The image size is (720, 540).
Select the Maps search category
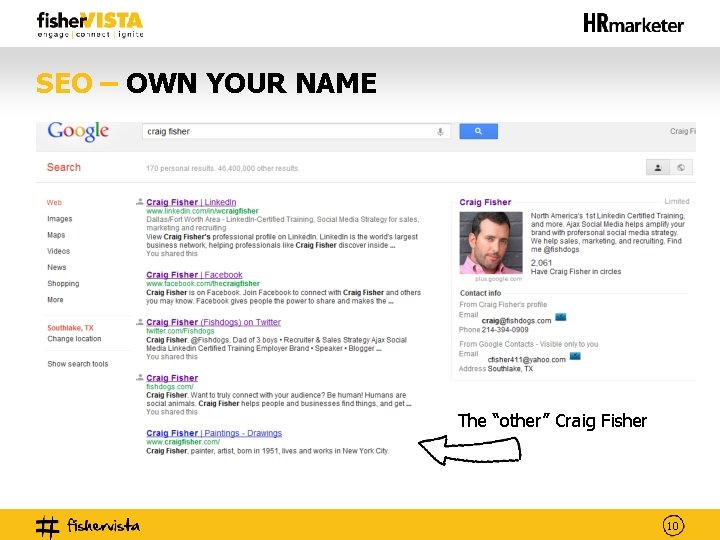56,235
